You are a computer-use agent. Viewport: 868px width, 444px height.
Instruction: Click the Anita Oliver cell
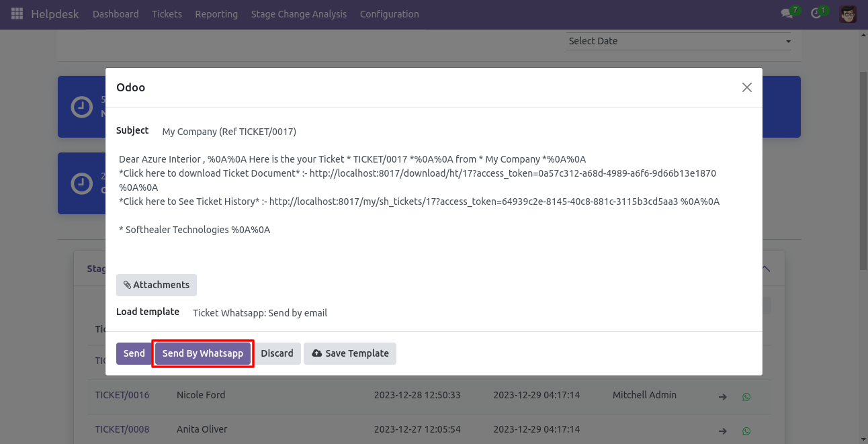coord(202,429)
